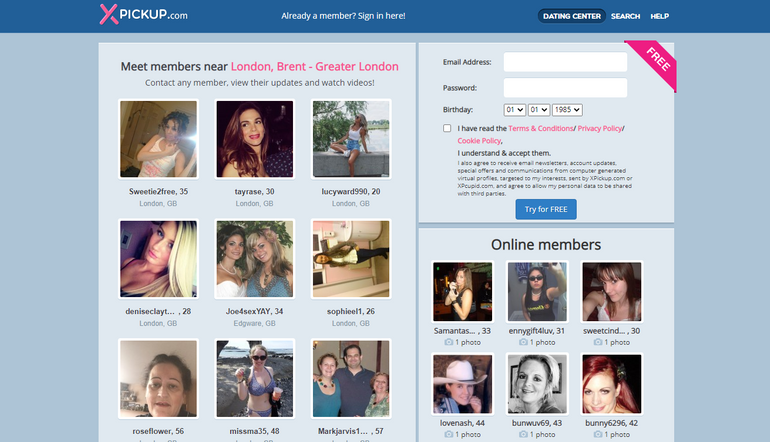The height and width of the screenshot is (442, 770).
Task: Click the pink FREE ribbon badge
Action: click(x=656, y=61)
